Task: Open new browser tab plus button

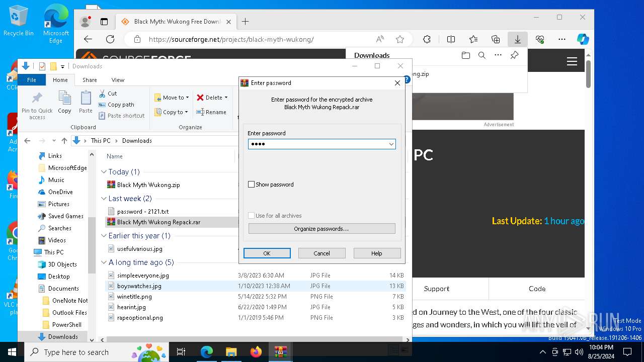Action: (246, 22)
